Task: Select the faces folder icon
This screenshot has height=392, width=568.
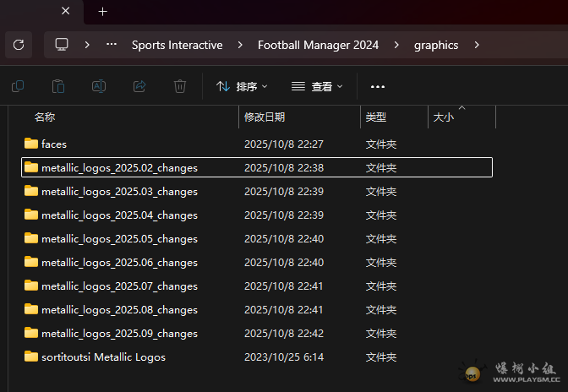Action: point(31,144)
